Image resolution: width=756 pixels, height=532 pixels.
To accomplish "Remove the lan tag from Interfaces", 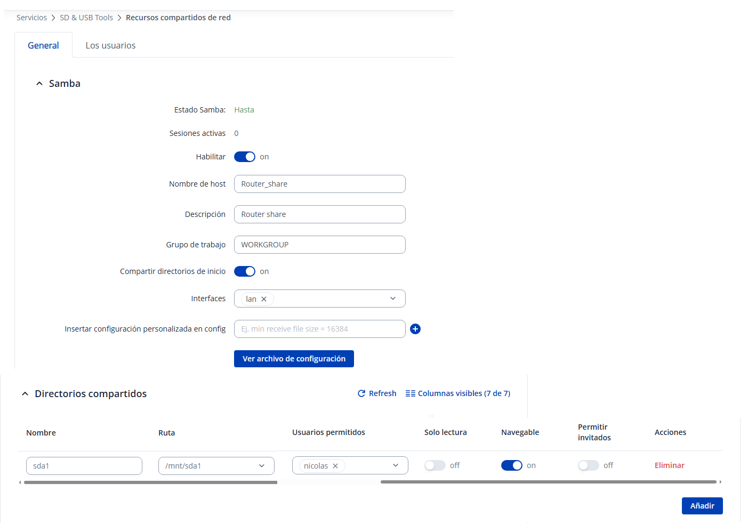I will [x=264, y=299].
